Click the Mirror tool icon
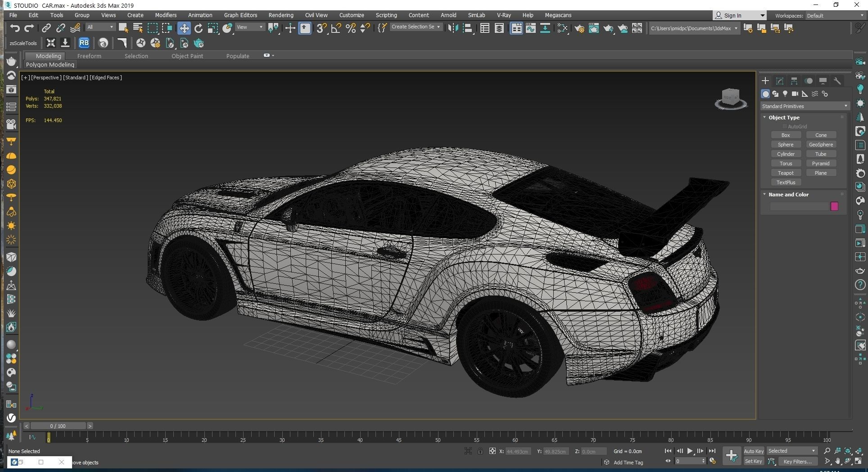868x472 pixels. tap(453, 28)
